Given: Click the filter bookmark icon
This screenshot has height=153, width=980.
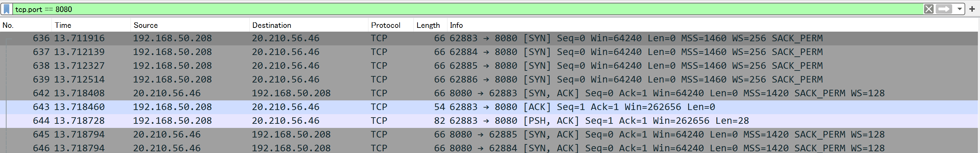Looking at the screenshot, I should point(7,9).
